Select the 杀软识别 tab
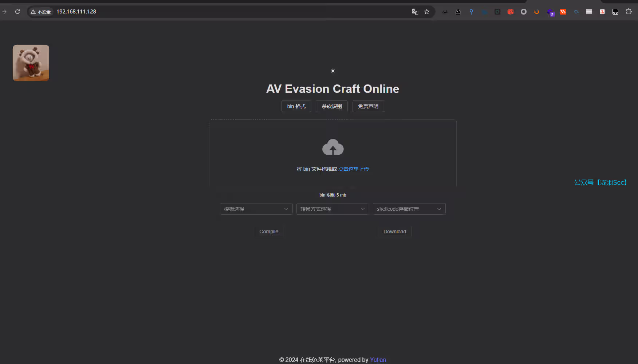The width and height of the screenshot is (638, 364). coord(331,106)
